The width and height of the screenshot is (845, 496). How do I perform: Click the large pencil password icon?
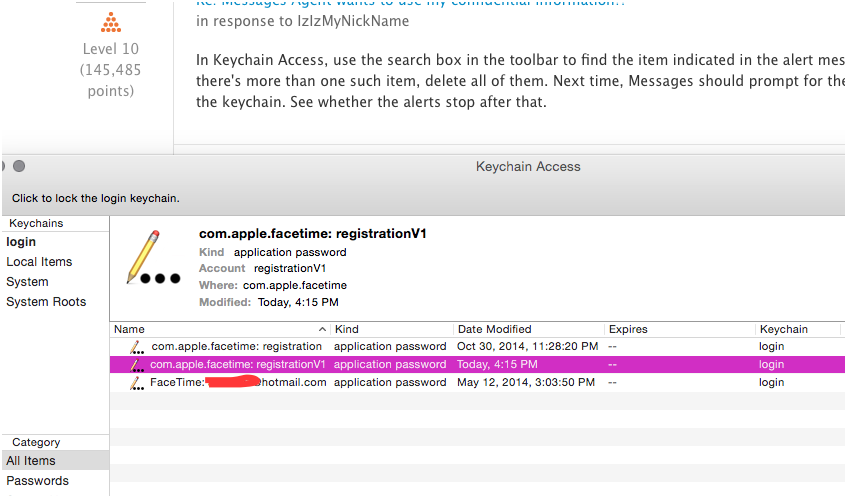[x=153, y=257]
